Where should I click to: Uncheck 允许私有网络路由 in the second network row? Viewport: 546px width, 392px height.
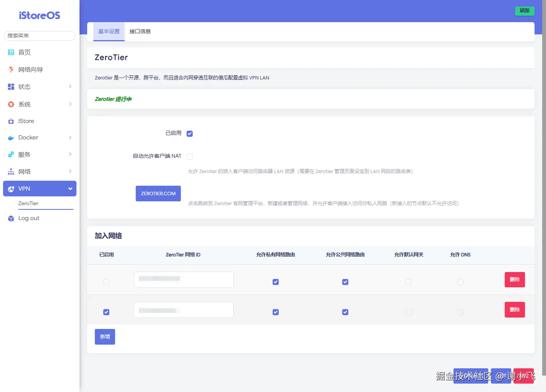276,312
